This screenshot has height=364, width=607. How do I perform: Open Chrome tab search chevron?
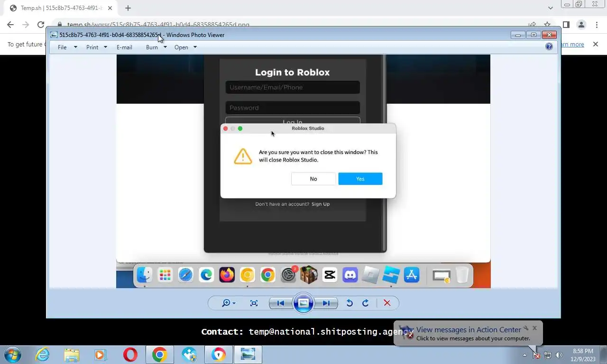[x=550, y=8]
